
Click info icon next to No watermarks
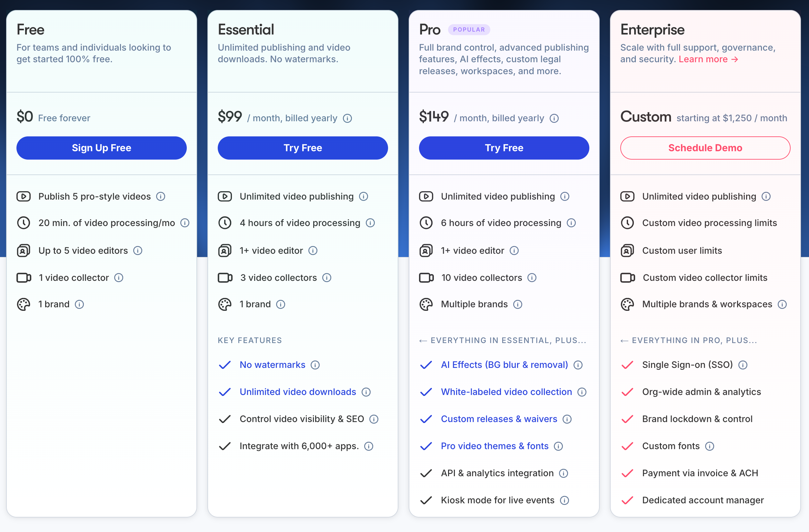pyautogui.click(x=315, y=365)
